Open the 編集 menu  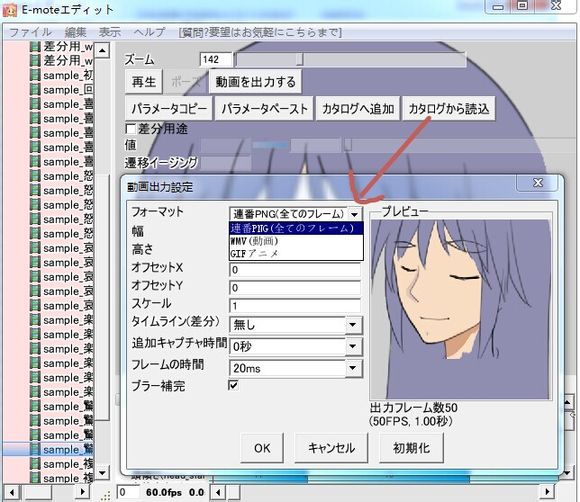pyautogui.click(x=75, y=33)
